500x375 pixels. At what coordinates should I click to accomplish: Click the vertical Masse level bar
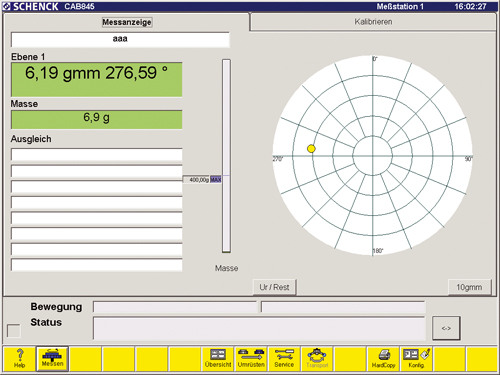226,156
